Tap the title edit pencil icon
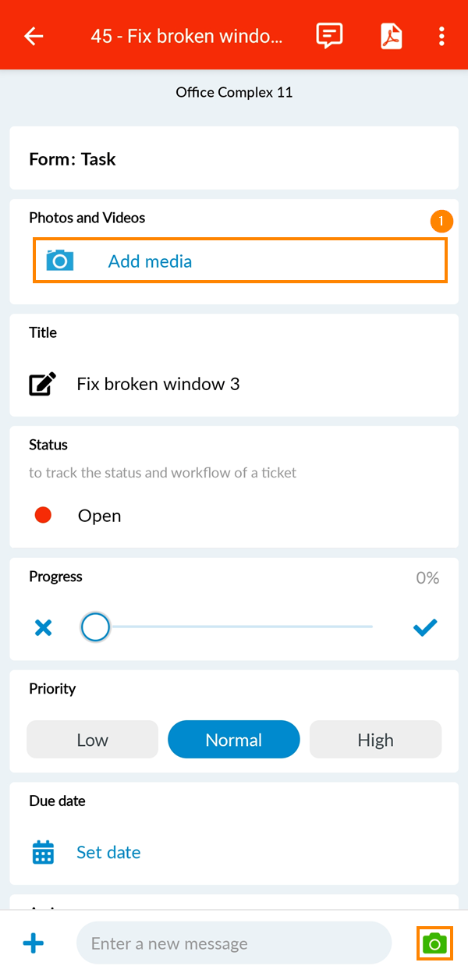Screen dimensions: 468x980 point(43,384)
